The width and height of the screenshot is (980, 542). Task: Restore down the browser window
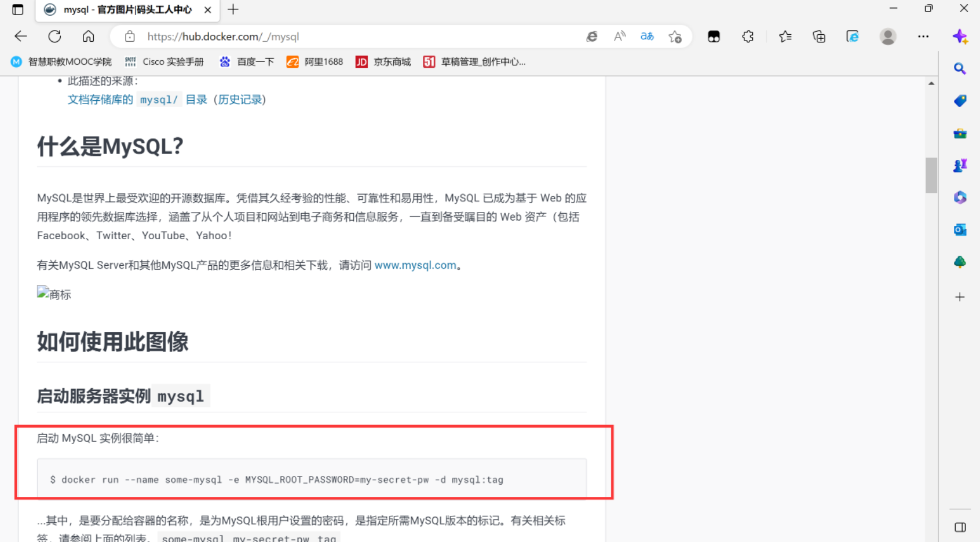[x=928, y=9]
